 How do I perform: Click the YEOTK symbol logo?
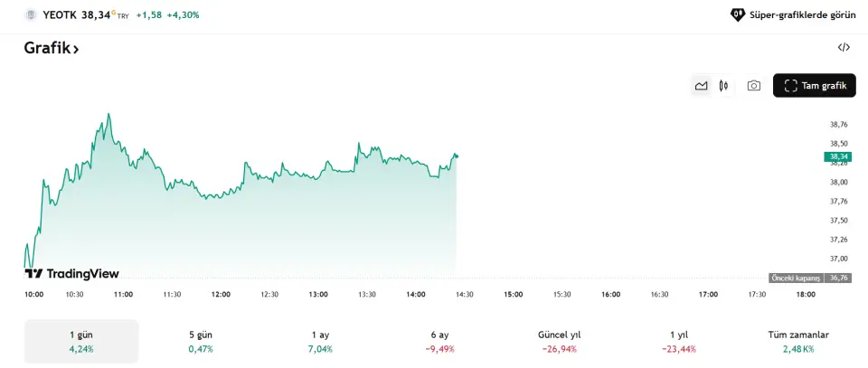(31, 14)
